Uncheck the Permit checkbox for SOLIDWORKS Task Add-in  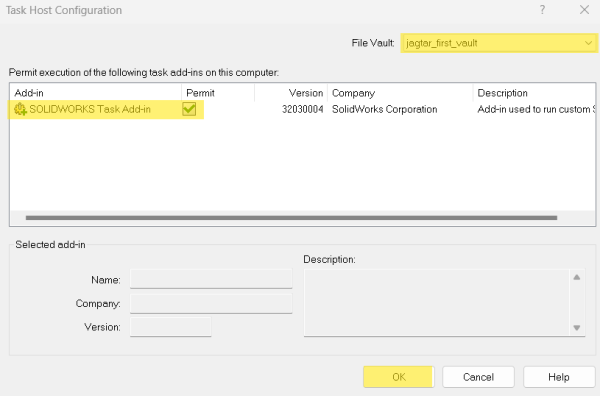[x=189, y=109]
